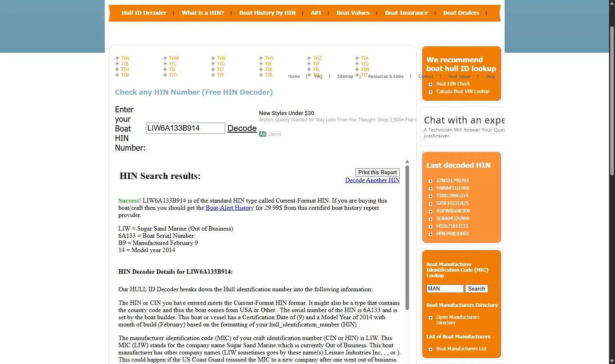Open Canada Boat VIN Lookup link

(463, 91)
